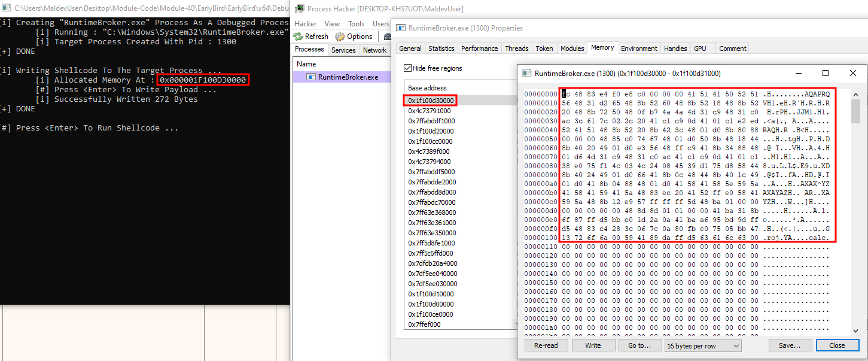Click the console window title icon

point(6,8)
